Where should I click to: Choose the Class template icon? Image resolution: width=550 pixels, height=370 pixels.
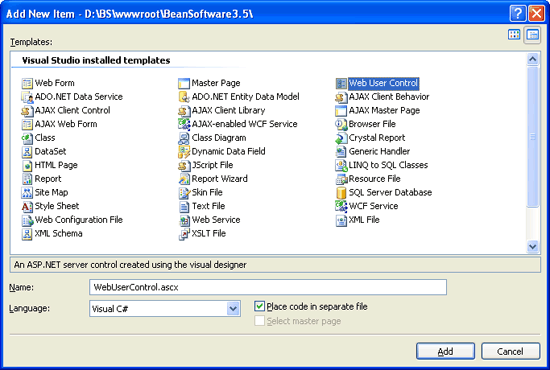[x=27, y=138]
